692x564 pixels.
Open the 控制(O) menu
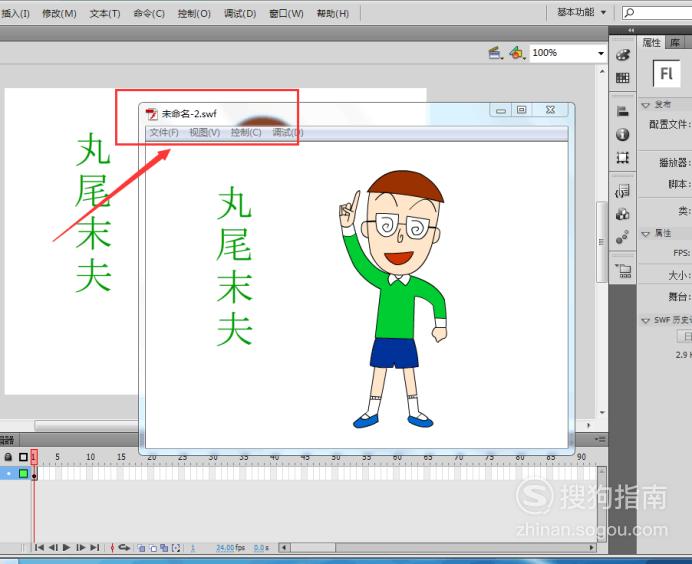(194, 13)
